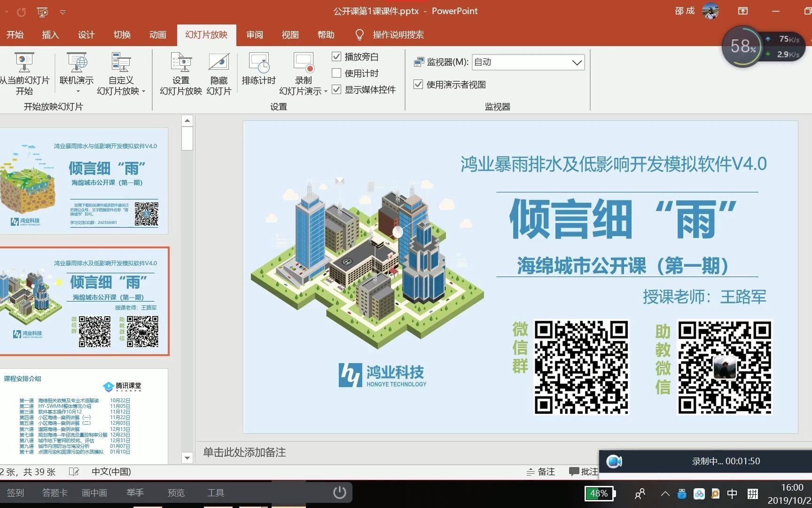812x508 pixels.
Task: Click the 58% network speed widget
Action: [x=743, y=46]
